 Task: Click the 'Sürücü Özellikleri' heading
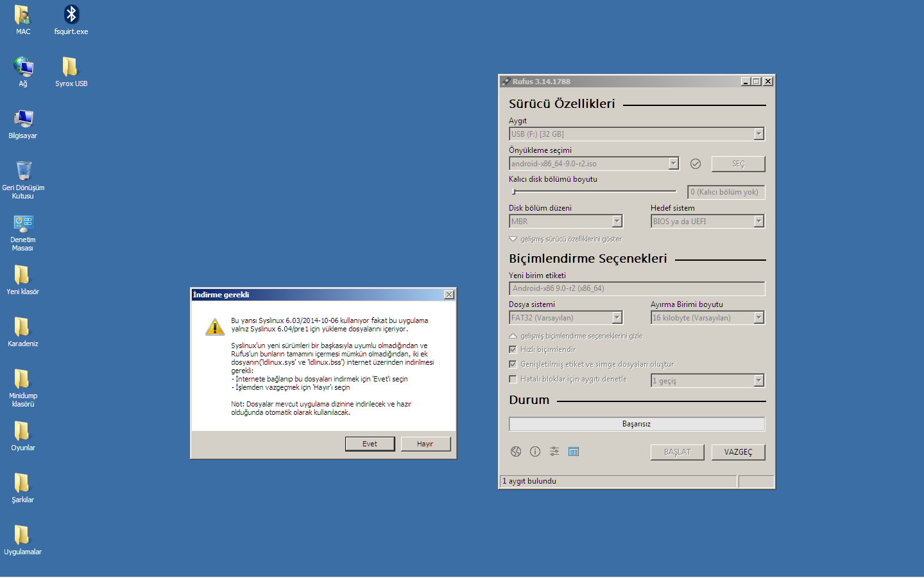point(562,103)
